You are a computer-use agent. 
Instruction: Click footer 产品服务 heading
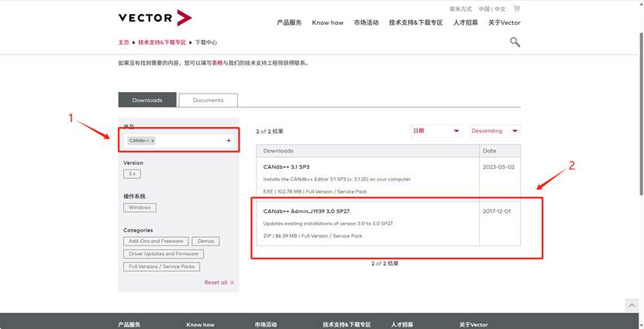tap(129, 324)
